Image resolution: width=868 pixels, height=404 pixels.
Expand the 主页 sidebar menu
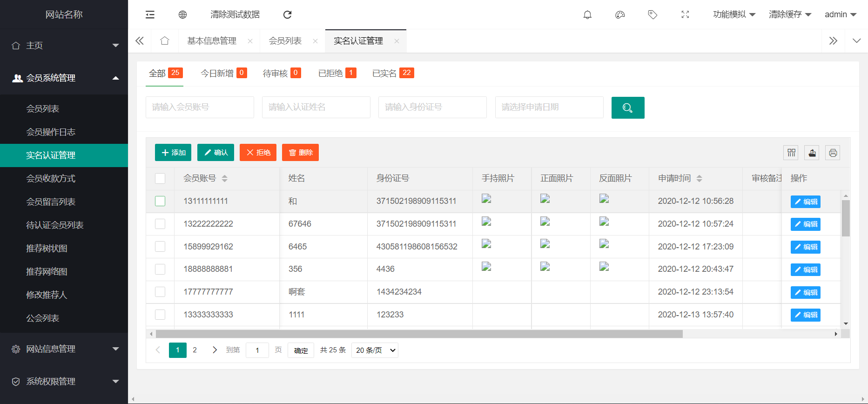[64, 46]
